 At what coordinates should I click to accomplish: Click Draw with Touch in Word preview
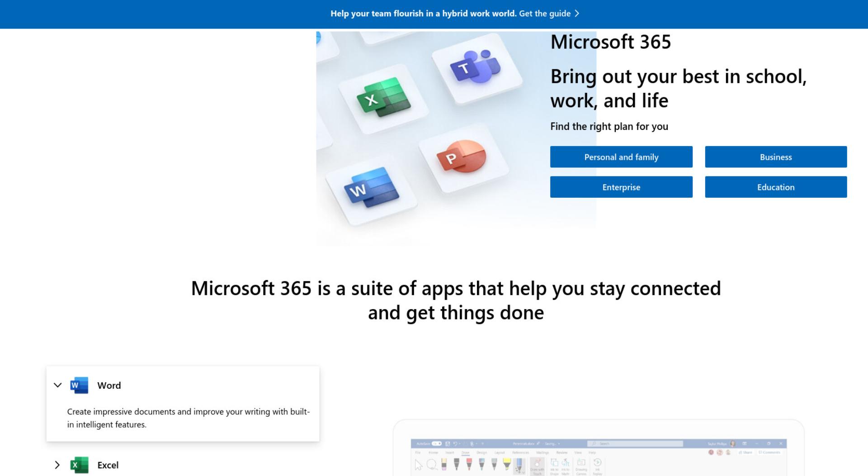(x=537, y=466)
